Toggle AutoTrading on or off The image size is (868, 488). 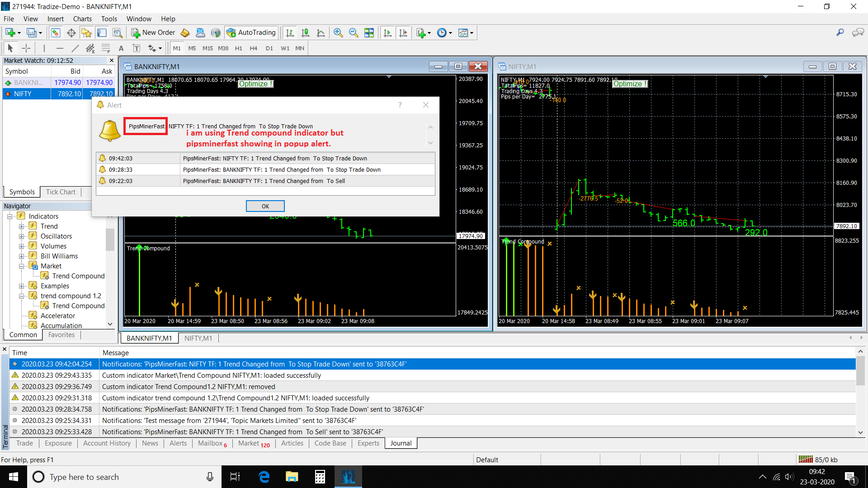[x=251, y=33]
